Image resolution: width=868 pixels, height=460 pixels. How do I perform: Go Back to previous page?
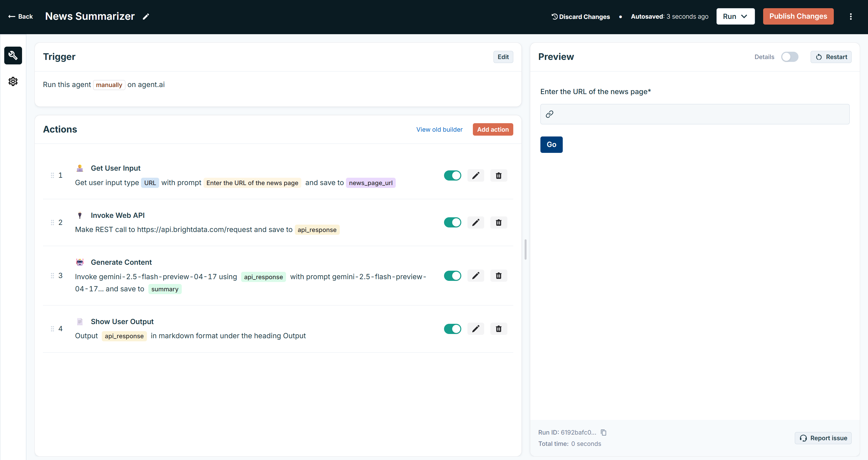[21, 16]
